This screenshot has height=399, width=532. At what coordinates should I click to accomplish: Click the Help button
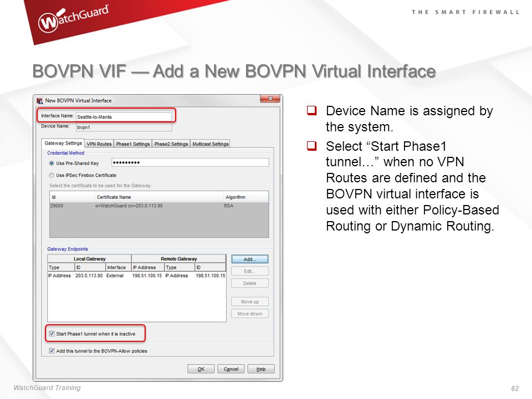pos(261,369)
